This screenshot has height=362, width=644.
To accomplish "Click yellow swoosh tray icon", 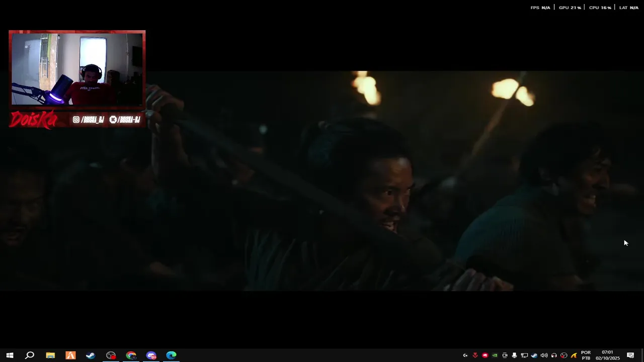I will point(574,355).
